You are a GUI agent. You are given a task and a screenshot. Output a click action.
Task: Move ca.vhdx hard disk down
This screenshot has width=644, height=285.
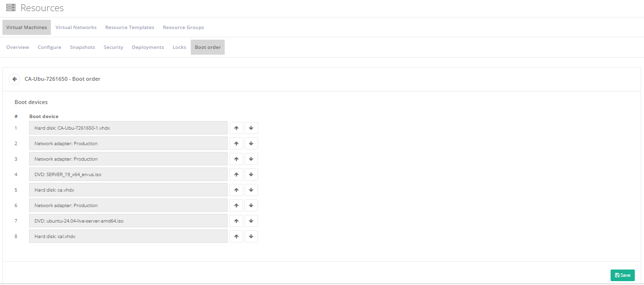click(251, 190)
